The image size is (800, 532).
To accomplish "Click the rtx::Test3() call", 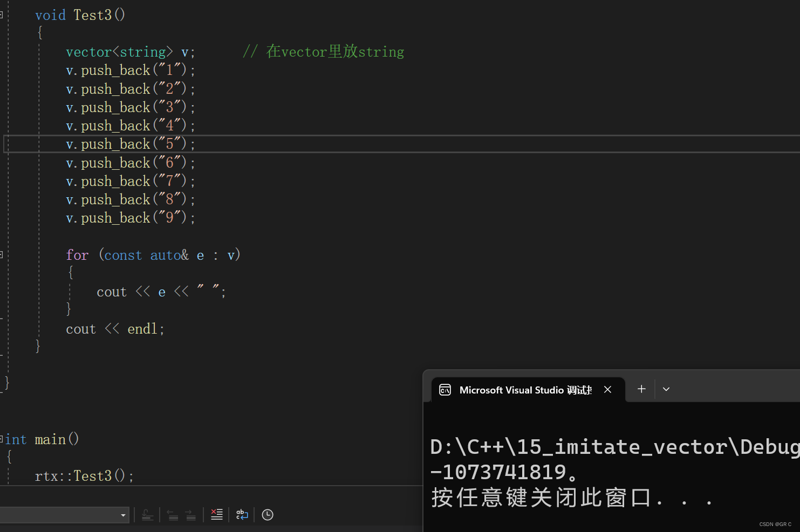I will (84, 476).
